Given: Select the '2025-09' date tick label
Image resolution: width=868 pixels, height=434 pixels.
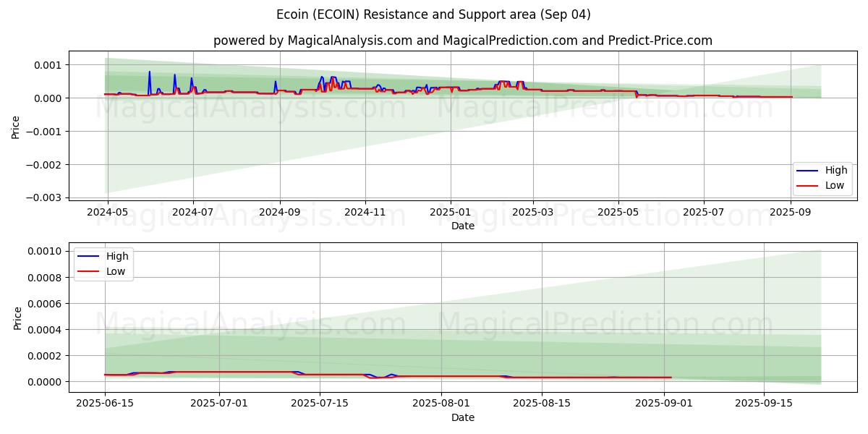Looking at the screenshot, I should 791,213.
